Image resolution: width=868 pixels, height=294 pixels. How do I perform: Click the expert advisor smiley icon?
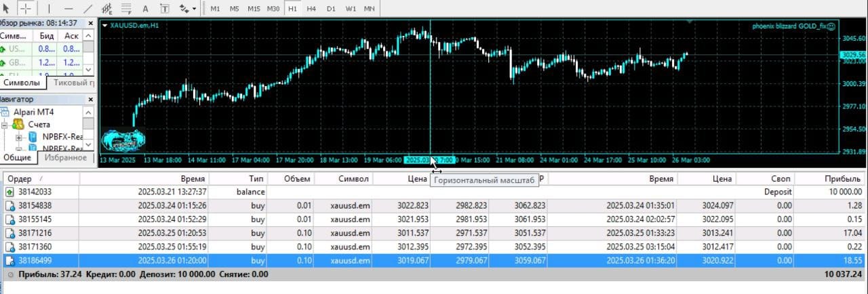(x=831, y=26)
